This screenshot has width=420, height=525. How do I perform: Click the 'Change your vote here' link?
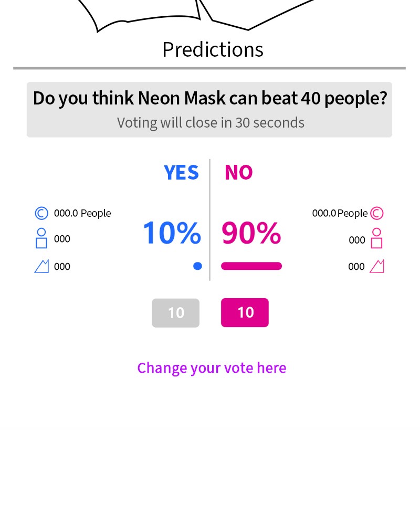click(x=212, y=368)
